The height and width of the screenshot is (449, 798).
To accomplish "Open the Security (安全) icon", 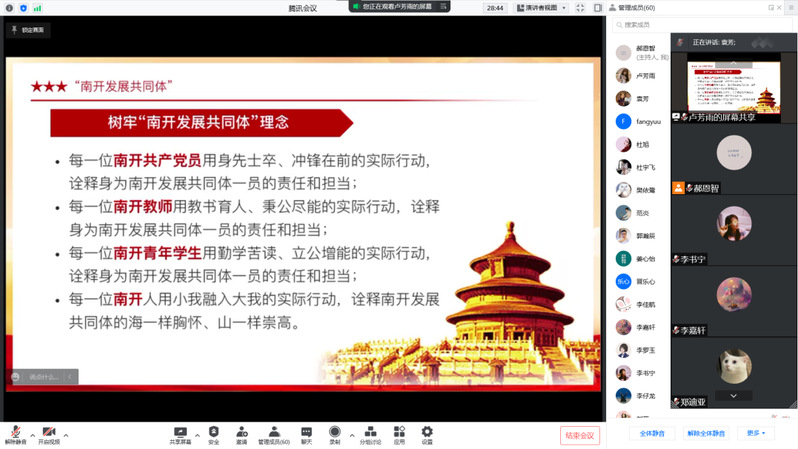I will coord(213,434).
